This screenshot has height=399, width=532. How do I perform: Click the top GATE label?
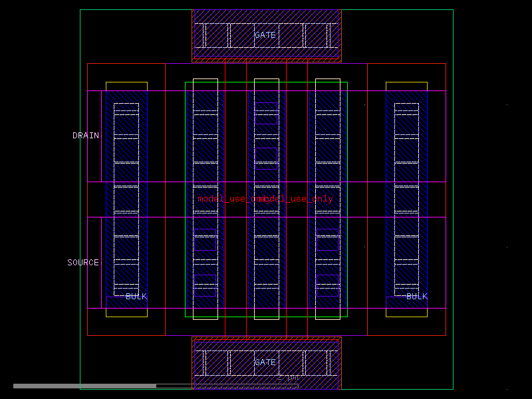pos(265,35)
